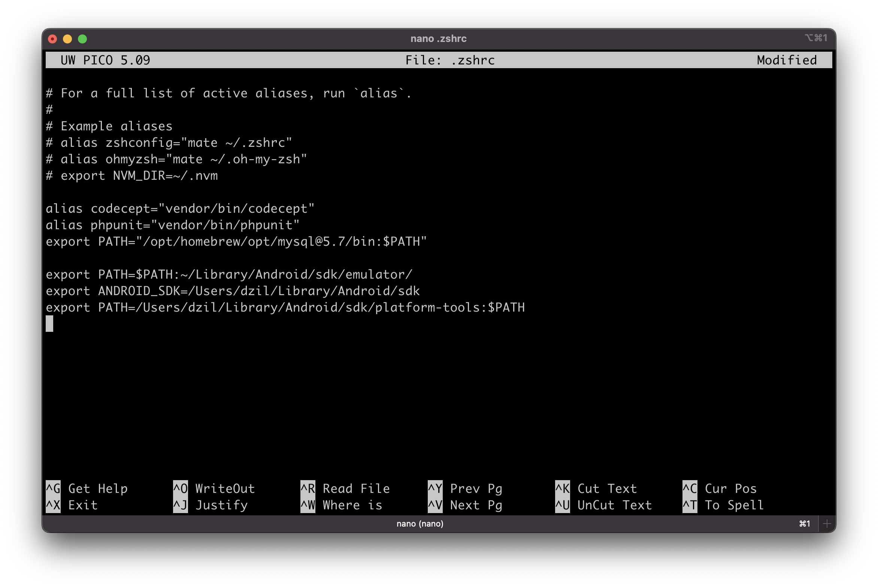Viewport: 878px width, 588px height.
Task: Place cursor on the ANDROID_SDK export line
Action: pyautogui.click(x=233, y=291)
